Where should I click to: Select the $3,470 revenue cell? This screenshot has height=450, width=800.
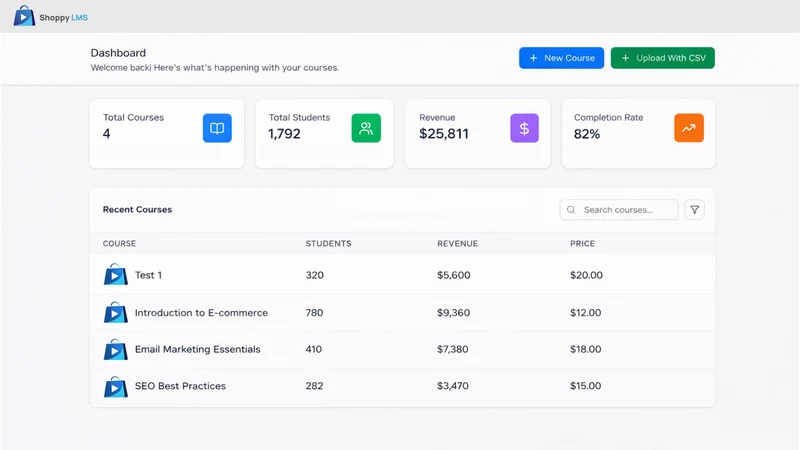click(453, 386)
